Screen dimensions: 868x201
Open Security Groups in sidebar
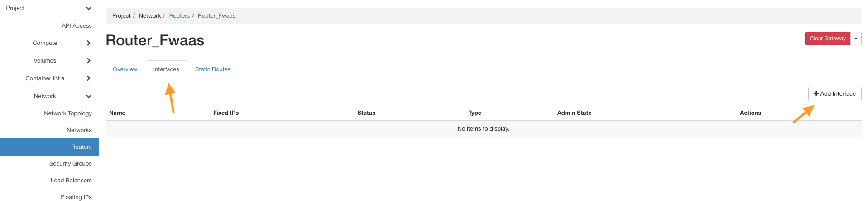click(71, 164)
